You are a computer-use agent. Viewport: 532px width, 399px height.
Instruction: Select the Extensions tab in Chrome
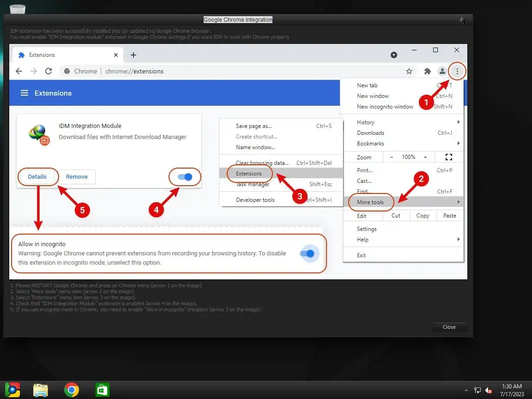(x=67, y=55)
